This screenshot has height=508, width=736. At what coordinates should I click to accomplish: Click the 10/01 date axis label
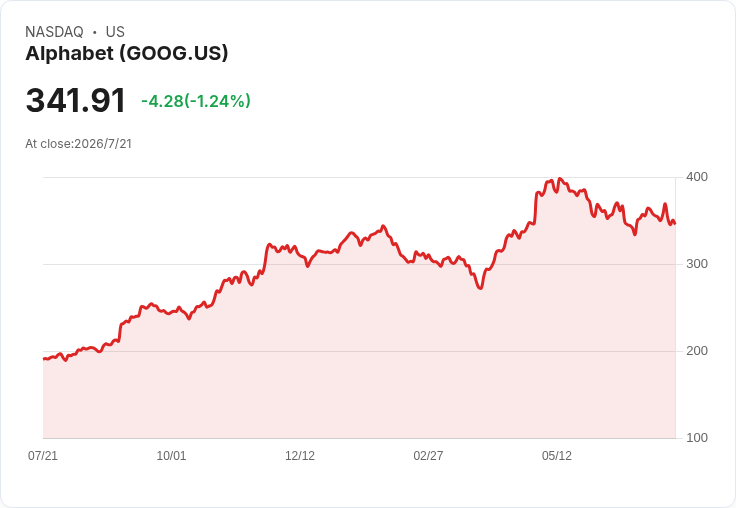(x=171, y=455)
